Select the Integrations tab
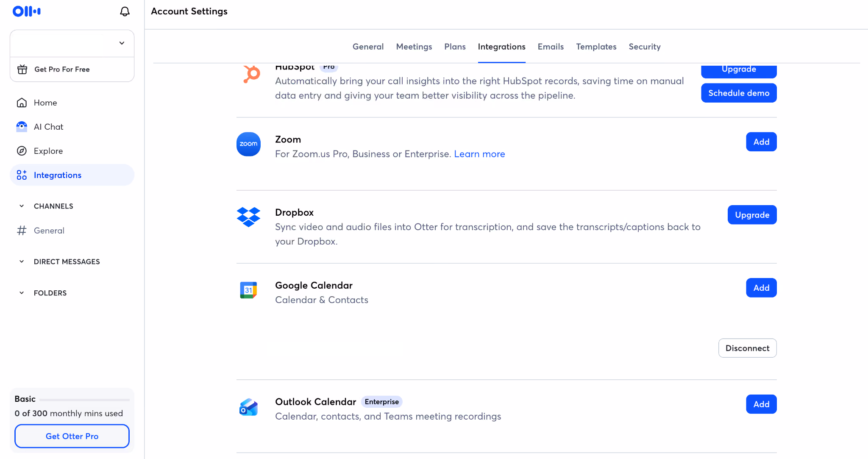Viewport: 868px width, 459px height. 501,47
